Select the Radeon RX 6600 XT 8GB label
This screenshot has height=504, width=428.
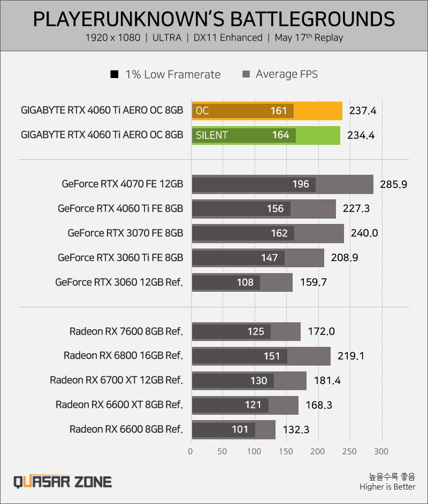119,405
